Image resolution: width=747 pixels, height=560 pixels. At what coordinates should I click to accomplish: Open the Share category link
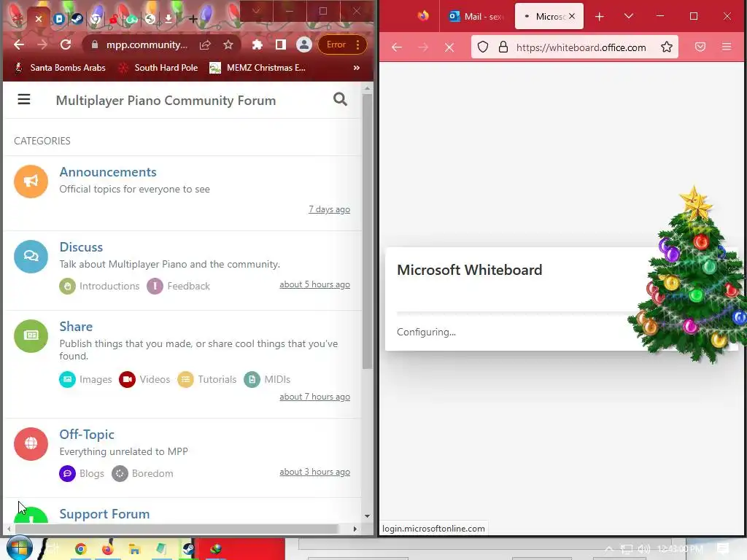click(x=76, y=327)
